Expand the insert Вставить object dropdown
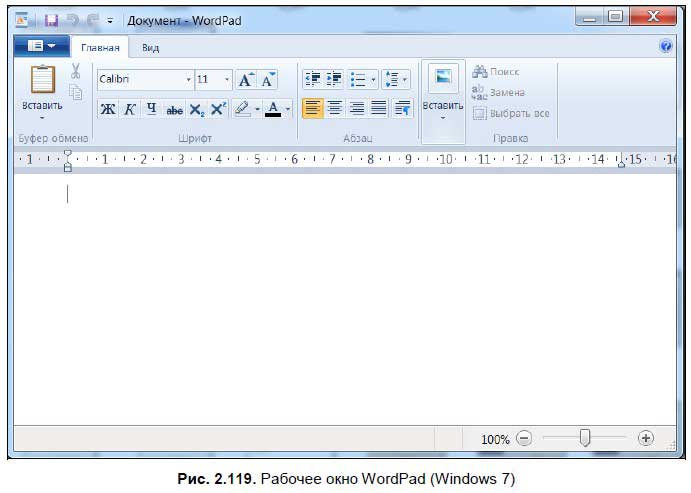 [x=443, y=118]
